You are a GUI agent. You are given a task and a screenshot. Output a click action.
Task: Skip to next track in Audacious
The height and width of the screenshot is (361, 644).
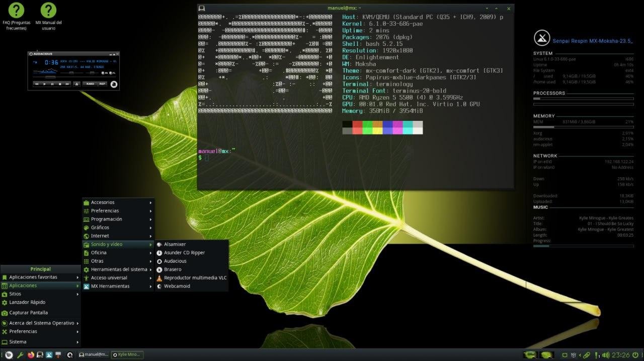tap(67, 84)
